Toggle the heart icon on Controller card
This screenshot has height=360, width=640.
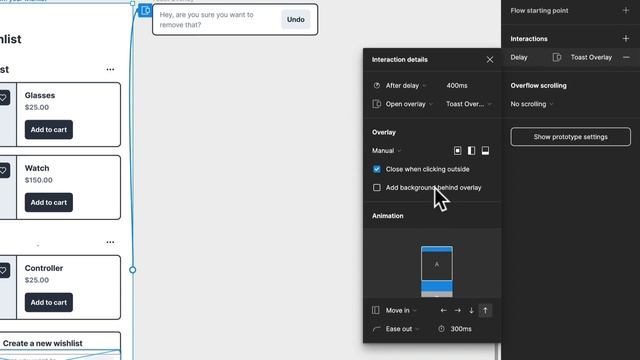click(3, 270)
